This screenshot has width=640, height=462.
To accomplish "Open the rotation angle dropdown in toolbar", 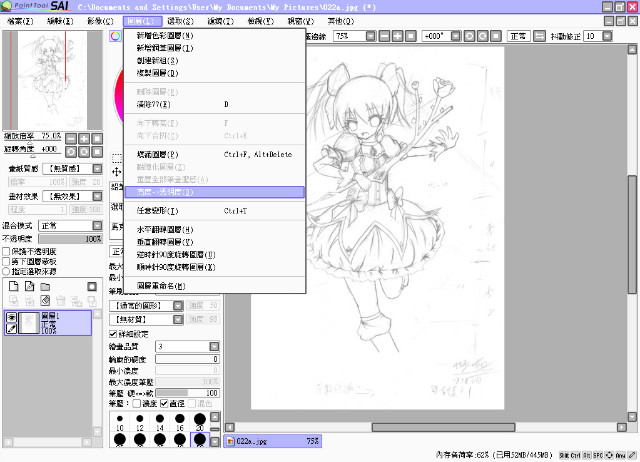I will pyautogui.click(x=456, y=36).
